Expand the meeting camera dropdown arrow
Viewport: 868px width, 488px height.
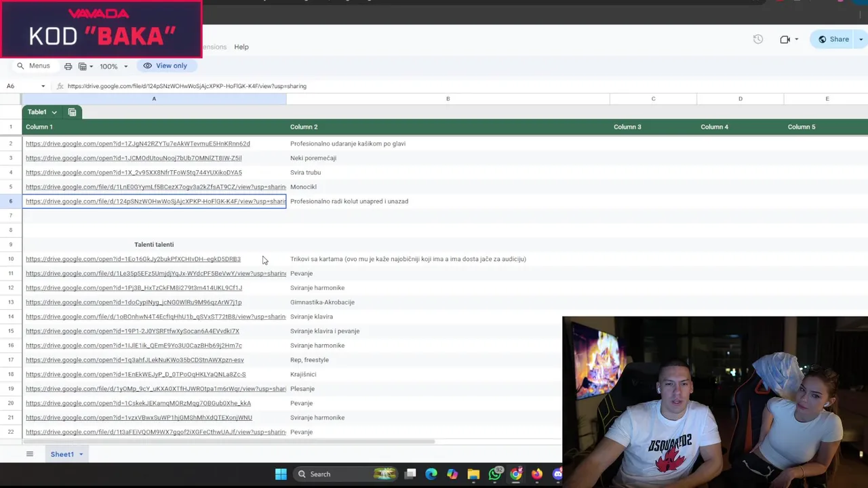tap(796, 39)
